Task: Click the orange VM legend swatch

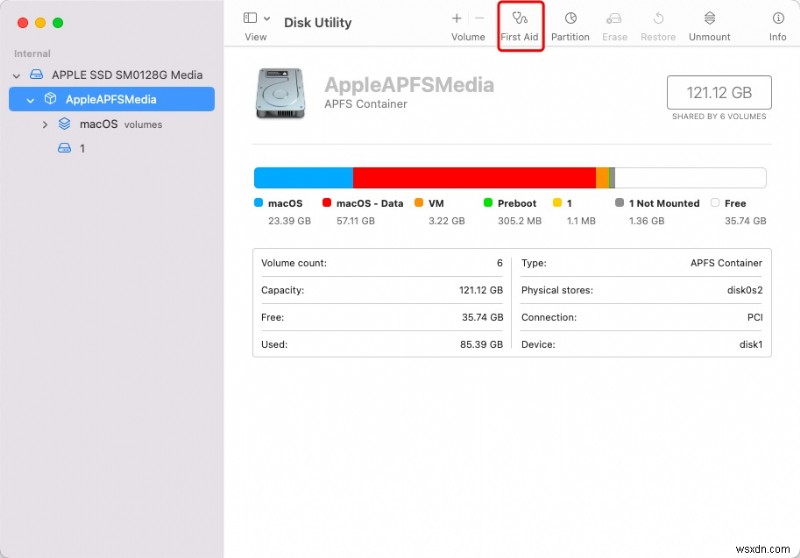Action: tap(419, 203)
